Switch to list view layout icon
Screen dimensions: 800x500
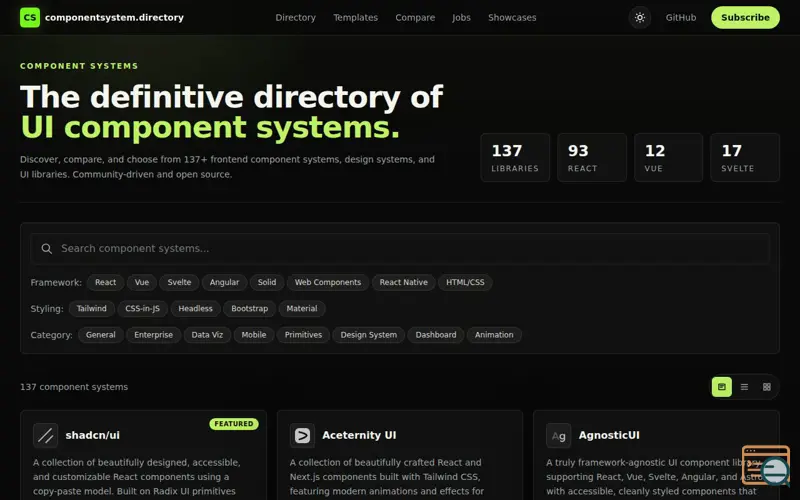[744, 387]
